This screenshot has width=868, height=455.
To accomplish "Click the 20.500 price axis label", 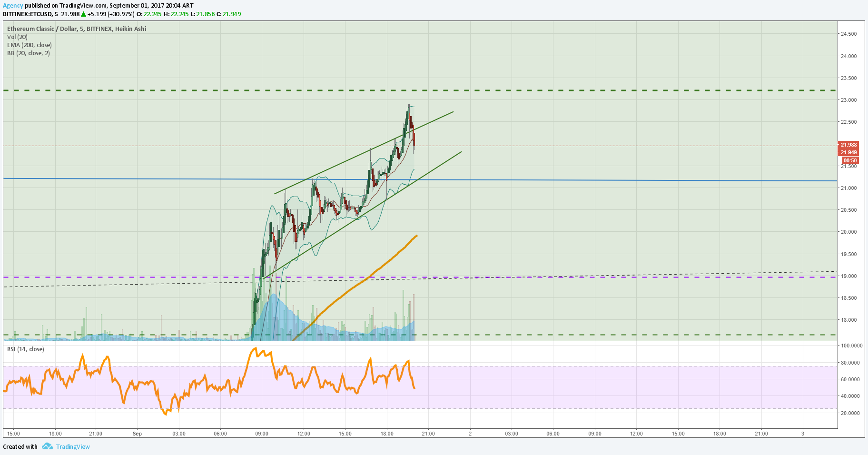I will coord(848,210).
